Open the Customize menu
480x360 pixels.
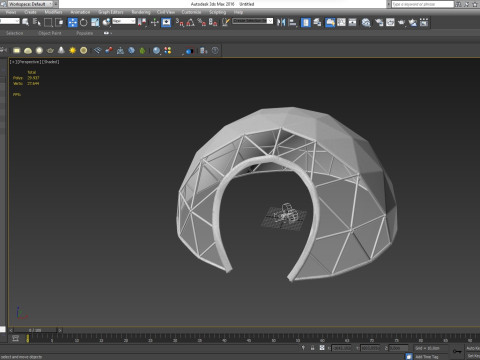tap(191, 12)
